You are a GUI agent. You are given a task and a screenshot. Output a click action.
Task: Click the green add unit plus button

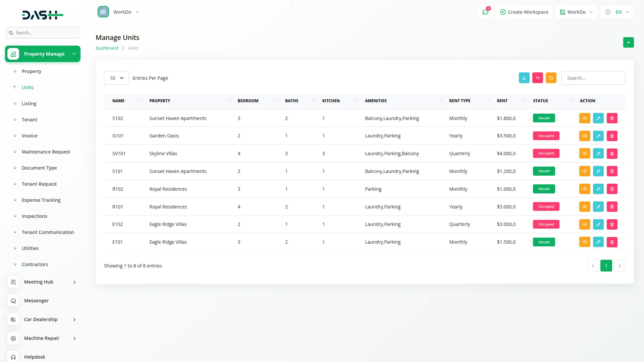(628, 42)
